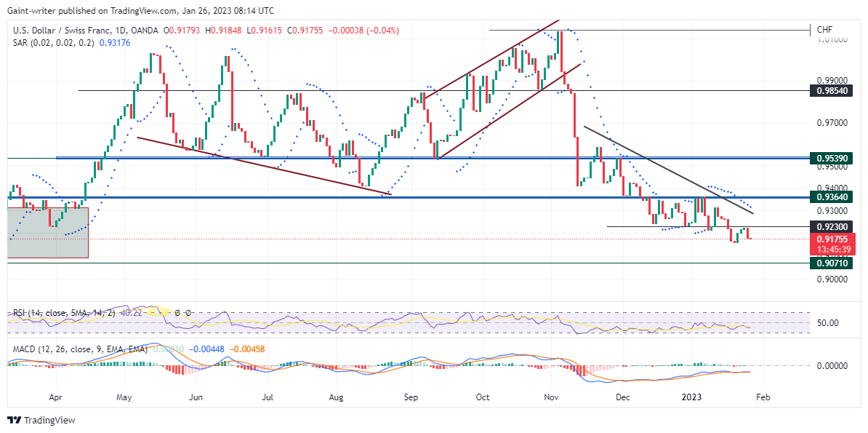
Task: Click the 0.90710 price level label
Action: [x=832, y=263]
